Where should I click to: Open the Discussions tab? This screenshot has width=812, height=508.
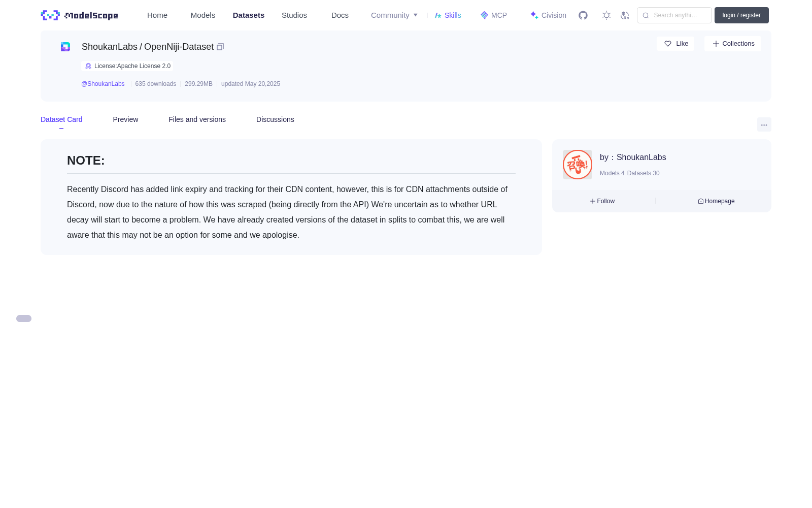click(x=275, y=119)
